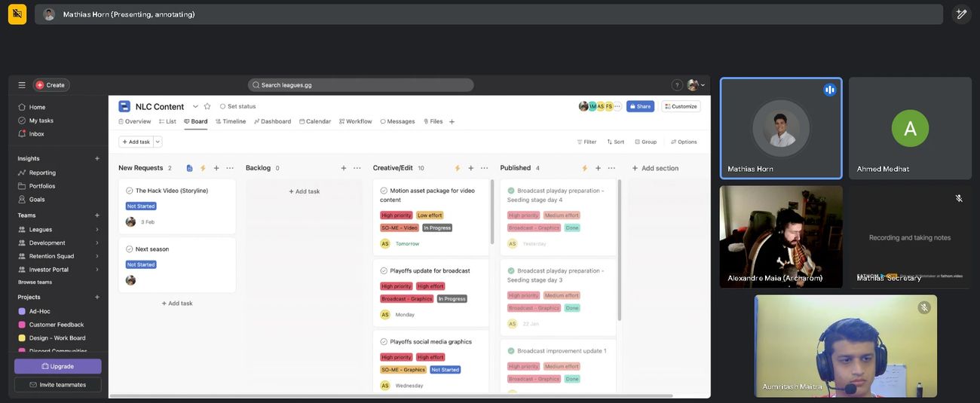Click the red Create button
Viewport: 980px width, 403px height.
pos(51,85)
